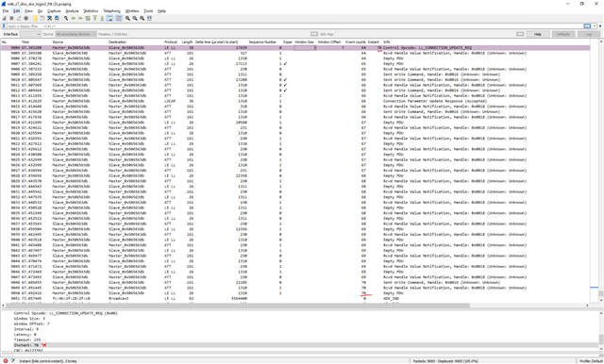Click the Defaults button in the sniffer toolbar
Screen dimensions: 604x364
(x=562, y=34)
